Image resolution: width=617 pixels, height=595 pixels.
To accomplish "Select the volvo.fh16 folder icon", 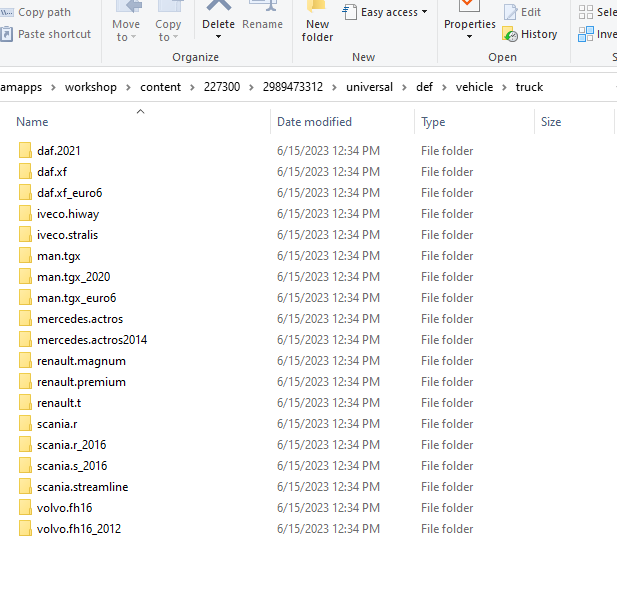I will click(x=25, y=508).
